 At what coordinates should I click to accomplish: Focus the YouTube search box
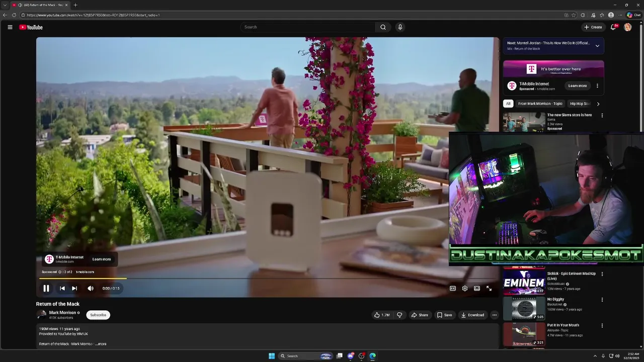pyautogui.click(x=308, y=27)
